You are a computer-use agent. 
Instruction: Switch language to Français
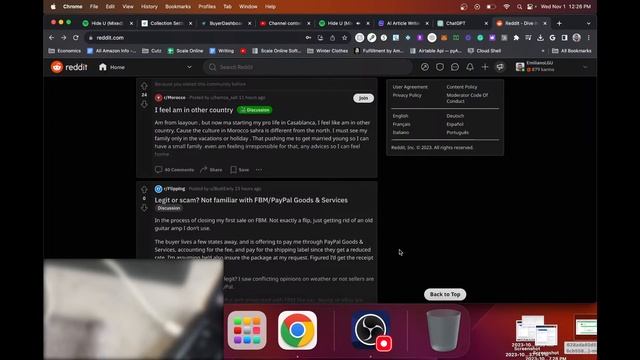(402, 124)
